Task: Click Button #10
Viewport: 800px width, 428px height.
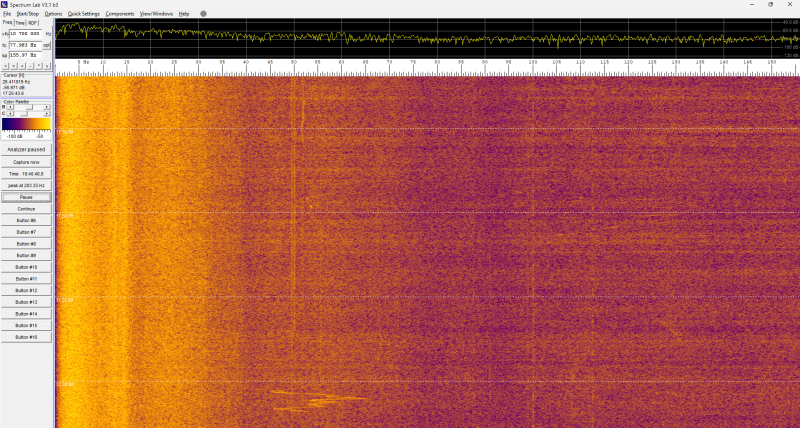Action: coord(27,267)
